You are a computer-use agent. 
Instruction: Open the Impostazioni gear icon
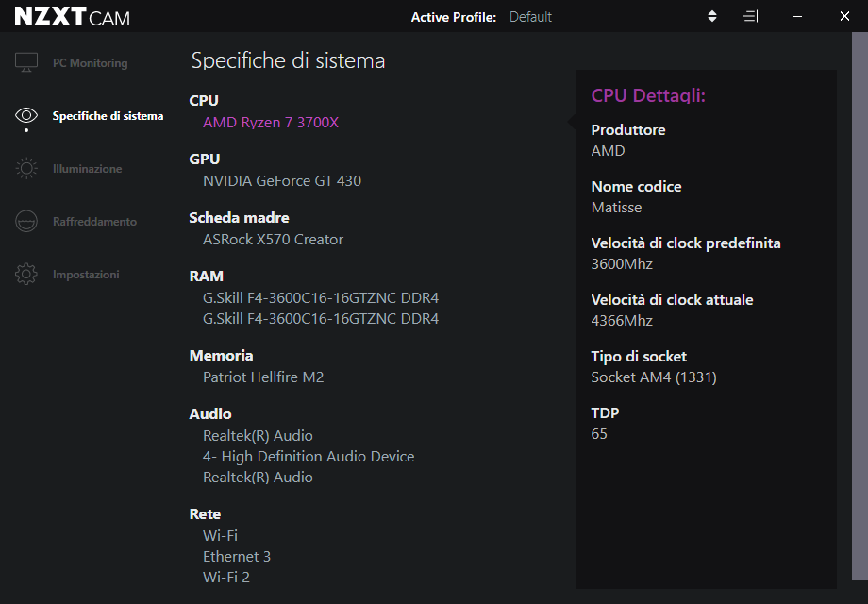(26, 275)
